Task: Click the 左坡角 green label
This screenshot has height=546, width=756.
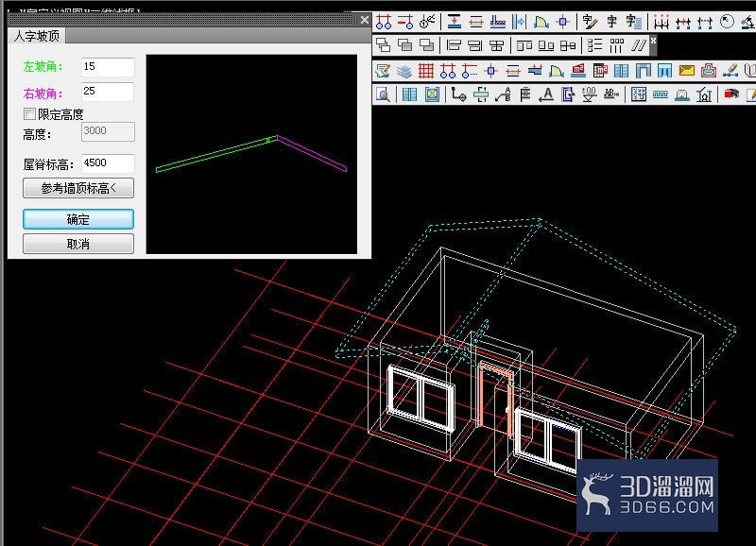Action: pos(43,66)
